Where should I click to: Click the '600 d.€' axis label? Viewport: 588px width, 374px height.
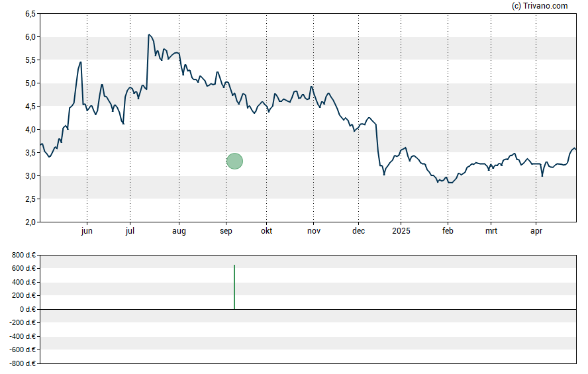(24, 268)
